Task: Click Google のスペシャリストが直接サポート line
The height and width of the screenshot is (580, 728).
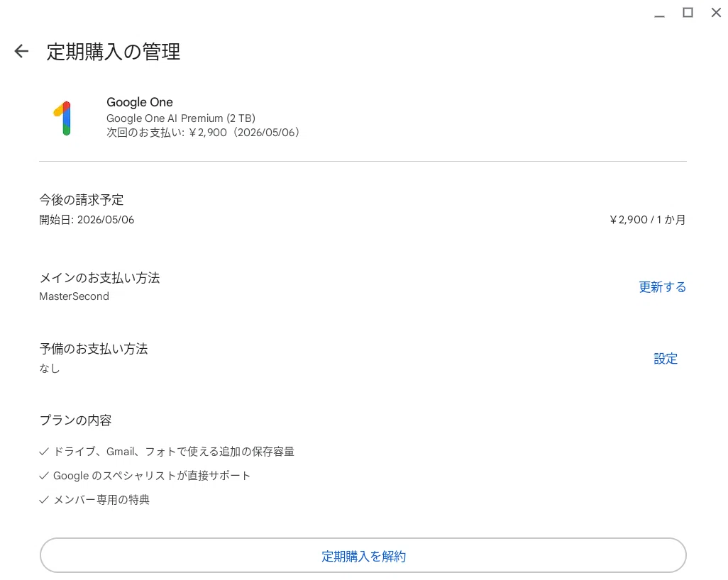Action: pos(152,476)
